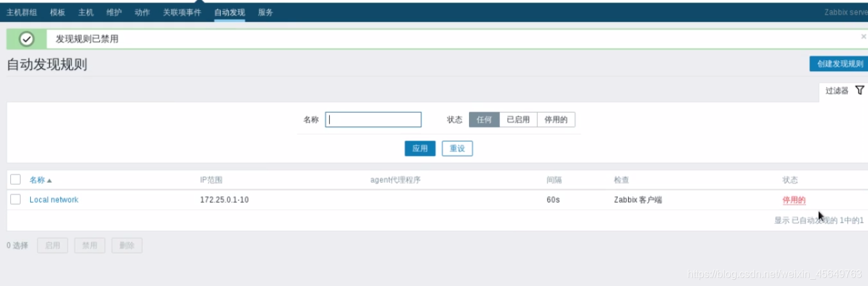Tick the select-all checkbox in table header
The image size is (868, 286).
[15, 180]
